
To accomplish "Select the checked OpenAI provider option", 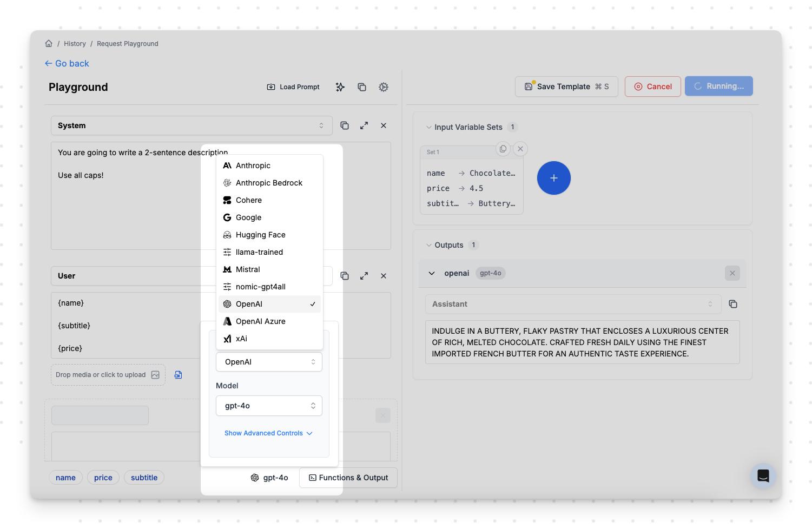I will [269, 304].
